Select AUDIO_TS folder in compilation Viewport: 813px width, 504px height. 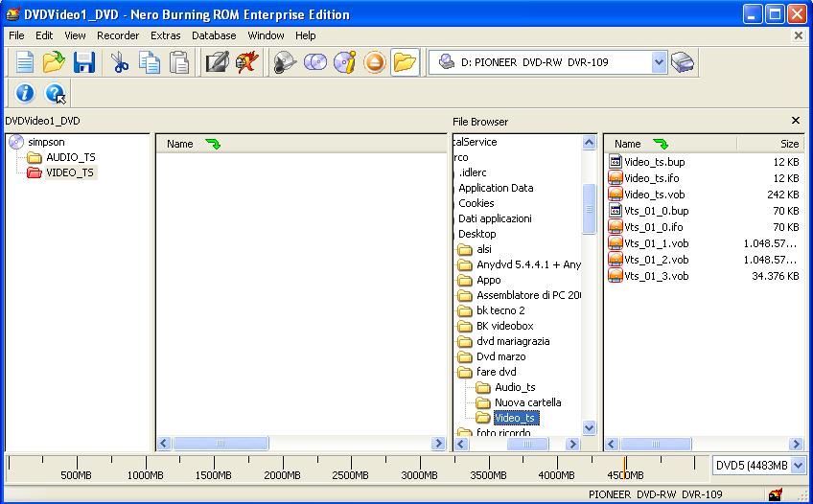coord(71,157)
